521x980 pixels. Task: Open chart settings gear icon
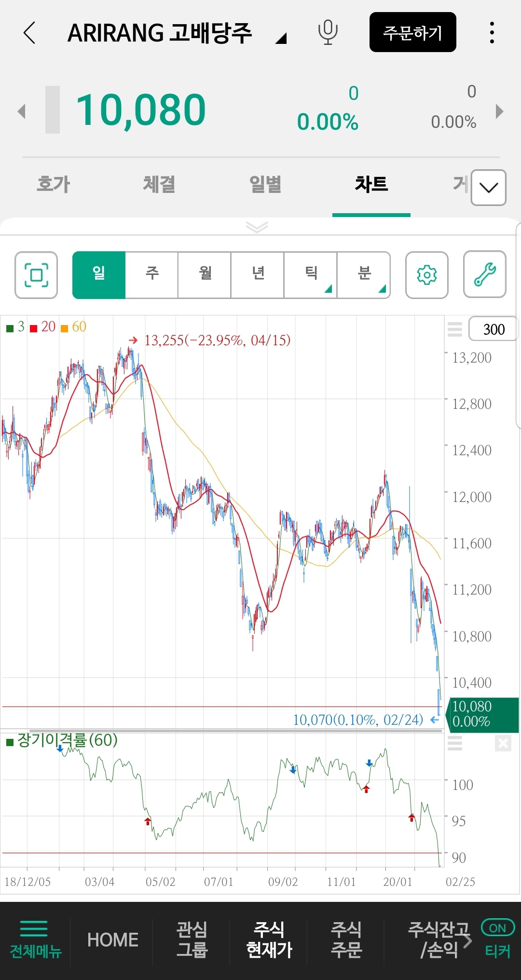(427, 275)
